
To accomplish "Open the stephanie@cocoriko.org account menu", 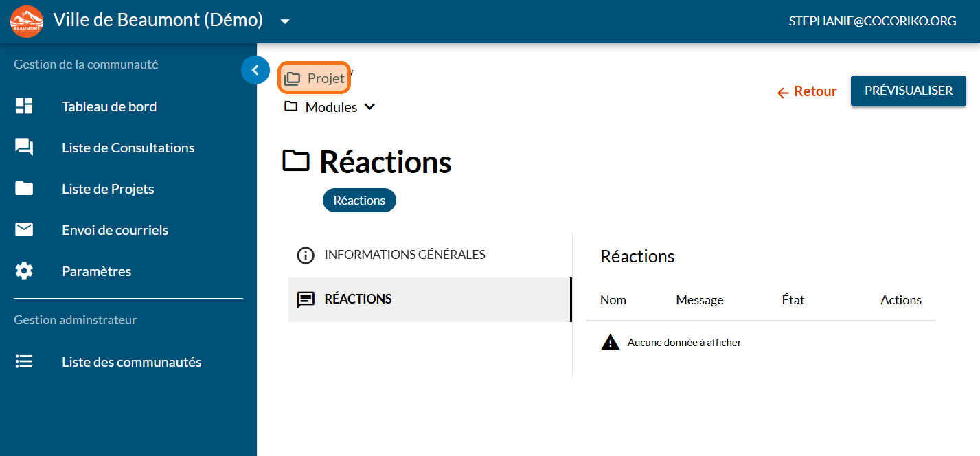I will pyautogui.click(x=872, y=21).
